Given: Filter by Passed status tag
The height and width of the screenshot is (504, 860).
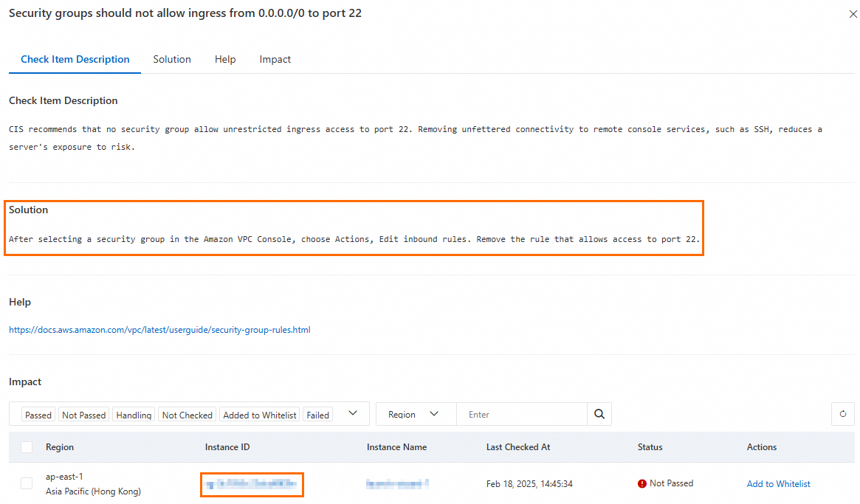Looking at the screenshot, I should [38, 415].
